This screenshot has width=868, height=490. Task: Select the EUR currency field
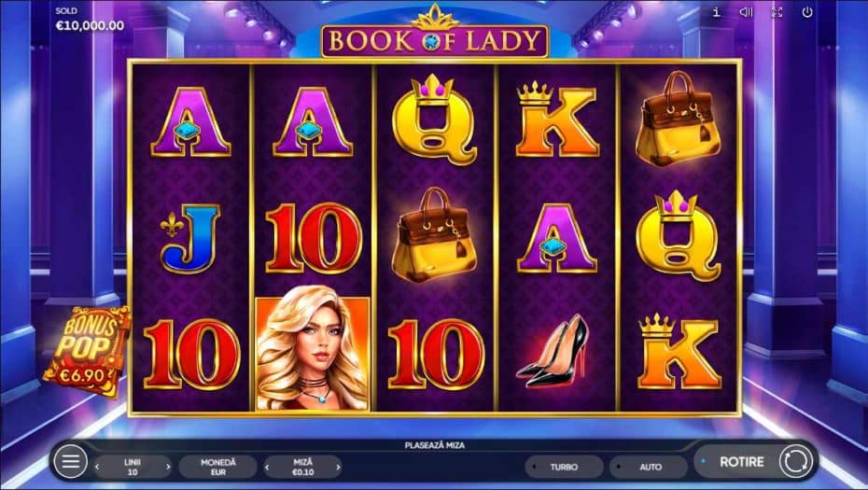pos(218,467)
